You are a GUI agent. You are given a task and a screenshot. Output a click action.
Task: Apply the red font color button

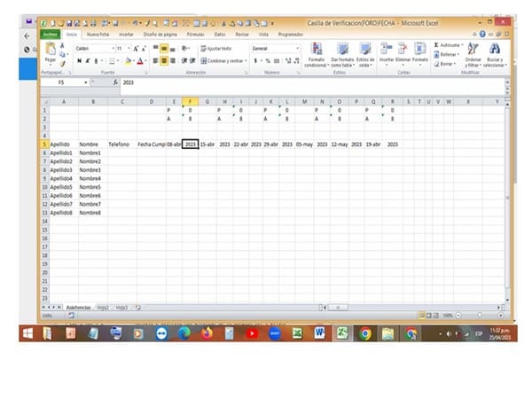[140, 60]
